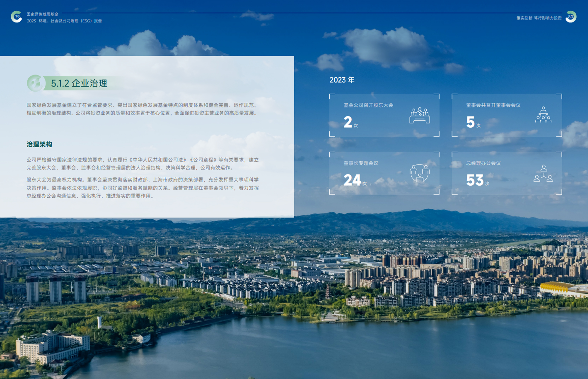Click the 2023 ESG report subtitle
This screenshot has width=588, height=379.
click(64, 21)
